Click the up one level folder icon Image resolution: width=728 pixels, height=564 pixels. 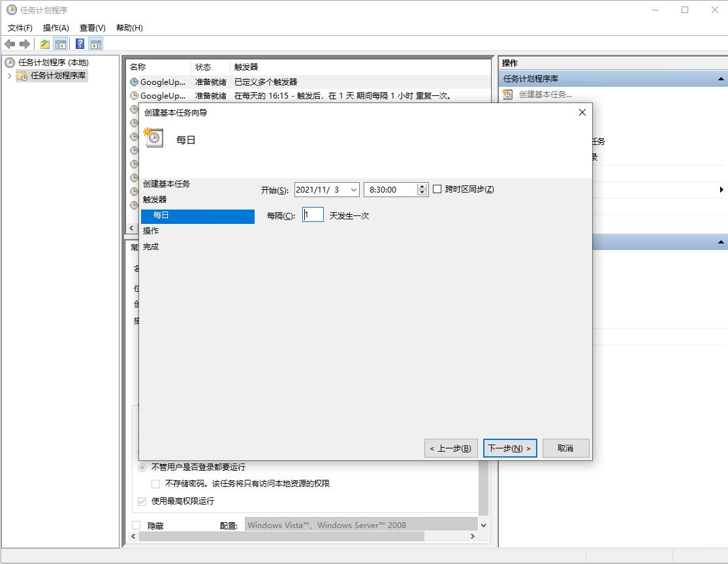44,44
